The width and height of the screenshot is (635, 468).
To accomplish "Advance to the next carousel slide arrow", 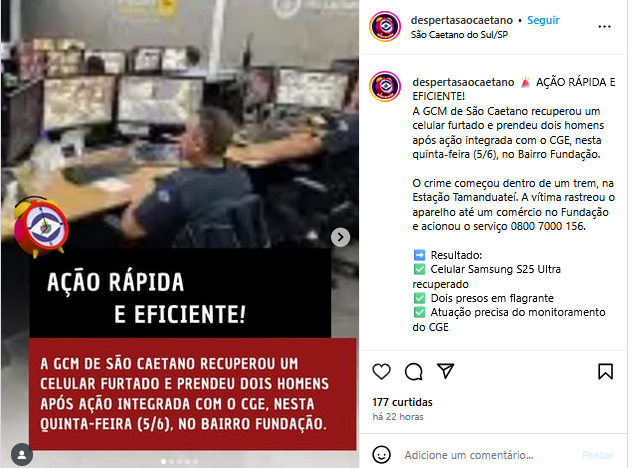I will (x=340, y=237).
